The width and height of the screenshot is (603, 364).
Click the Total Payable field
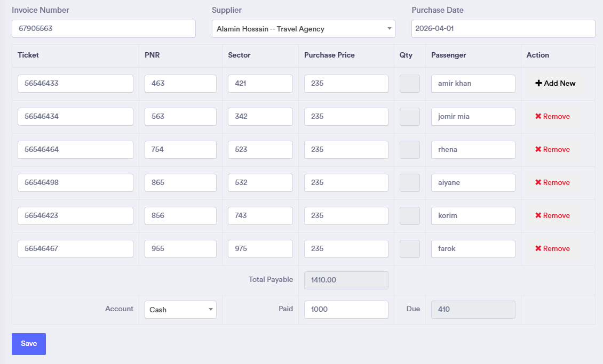click(346, 280)
